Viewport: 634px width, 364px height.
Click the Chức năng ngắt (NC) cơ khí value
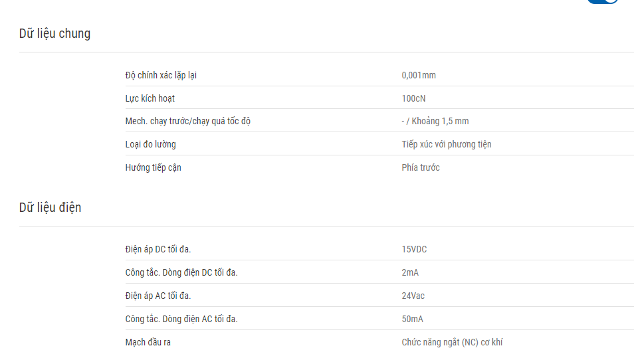(x=452, y=342)
